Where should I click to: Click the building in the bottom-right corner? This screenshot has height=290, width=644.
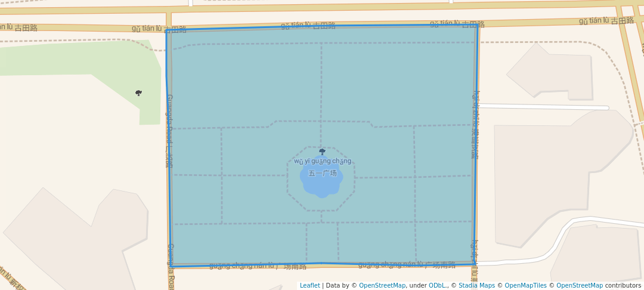tap(596, 254)
